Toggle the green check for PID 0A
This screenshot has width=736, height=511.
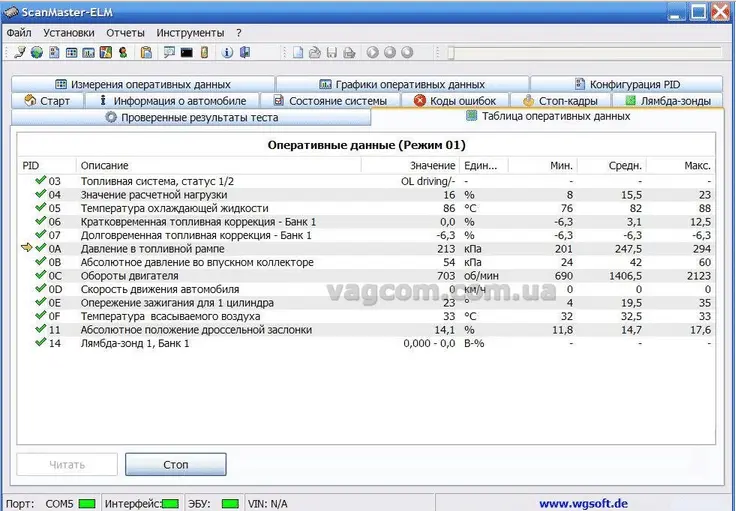tap(40, 248)
